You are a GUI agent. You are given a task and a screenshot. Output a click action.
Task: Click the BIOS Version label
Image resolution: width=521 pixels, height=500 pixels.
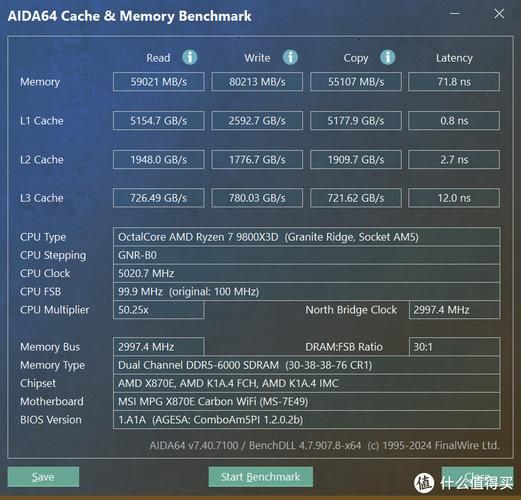click(51, 420)
